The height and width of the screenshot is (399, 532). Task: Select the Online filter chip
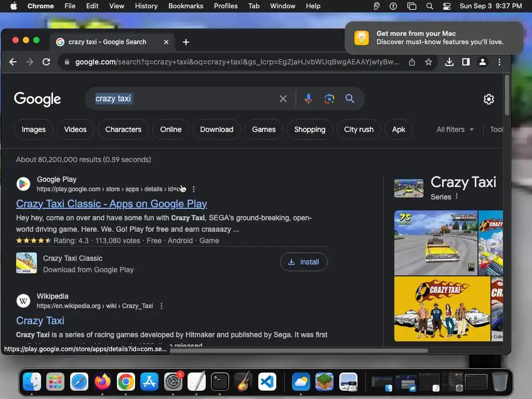(170, 129)
